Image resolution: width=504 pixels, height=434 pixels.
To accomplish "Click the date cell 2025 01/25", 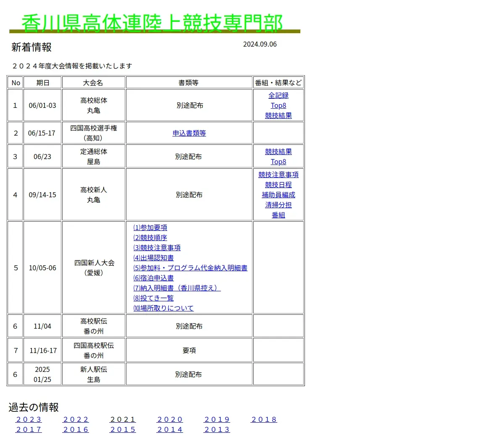I will [x=42, y=374].
